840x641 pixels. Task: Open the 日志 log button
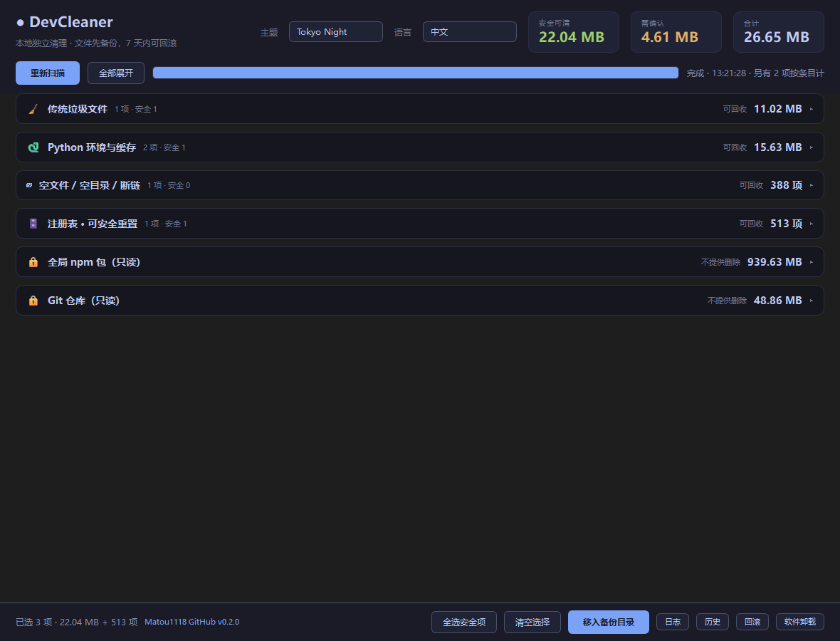click(673, 622)
